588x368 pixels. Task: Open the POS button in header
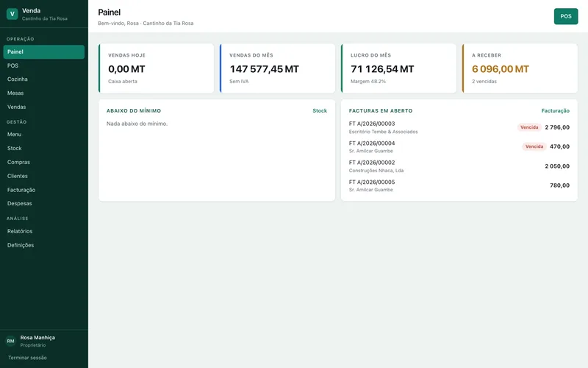tap(565, 16)
